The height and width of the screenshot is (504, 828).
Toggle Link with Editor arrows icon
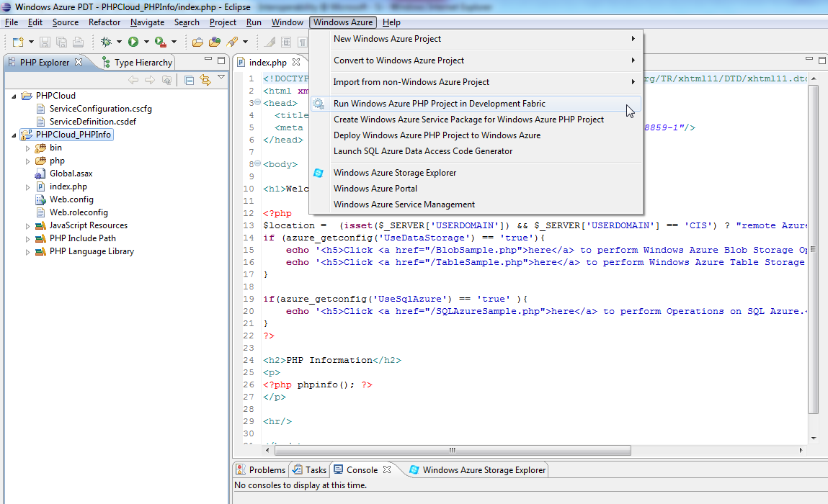click(x=205, y=80)
